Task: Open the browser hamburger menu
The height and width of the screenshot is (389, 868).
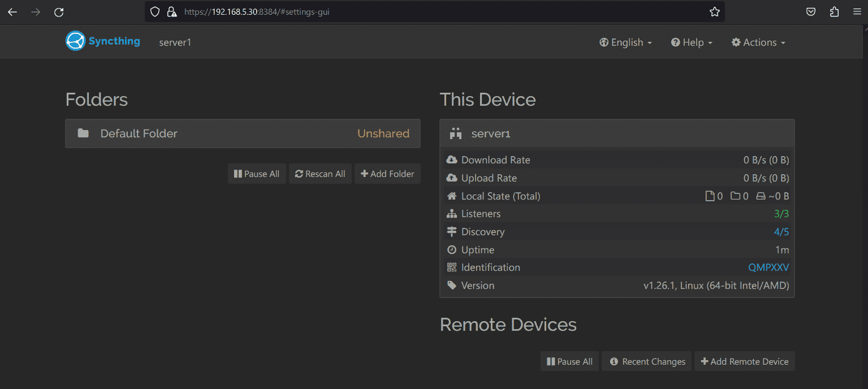Action: 857,11
